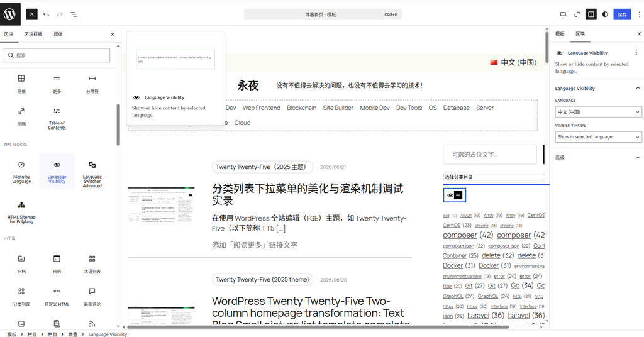The width and height of the screenshot is (644, 337).
Task: Select the Twenty Twenty-Five (2025 主题) category tag
Action: pos(262,167)
